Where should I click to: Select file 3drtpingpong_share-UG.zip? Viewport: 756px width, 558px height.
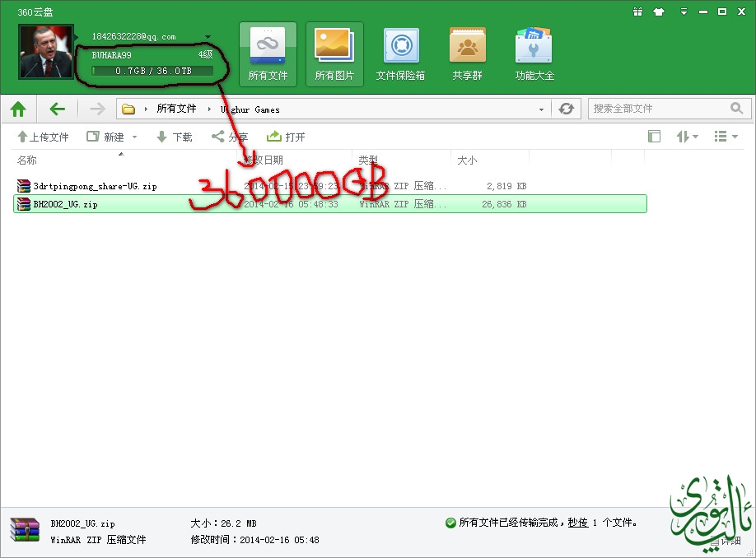(x=95, y=186)
